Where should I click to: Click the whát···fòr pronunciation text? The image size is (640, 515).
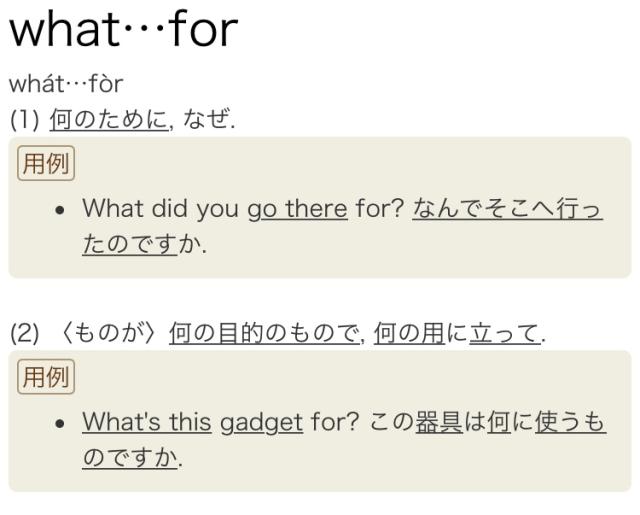click(66, 84)
